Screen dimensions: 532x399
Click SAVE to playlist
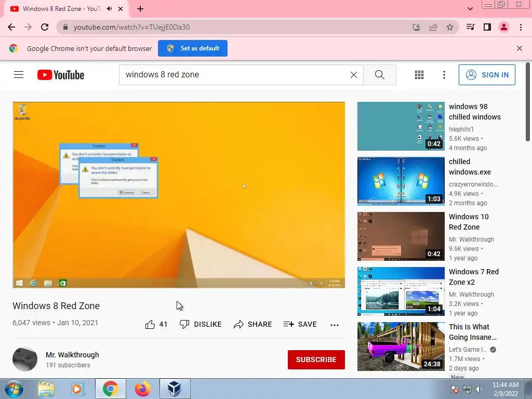click(300, 324)
